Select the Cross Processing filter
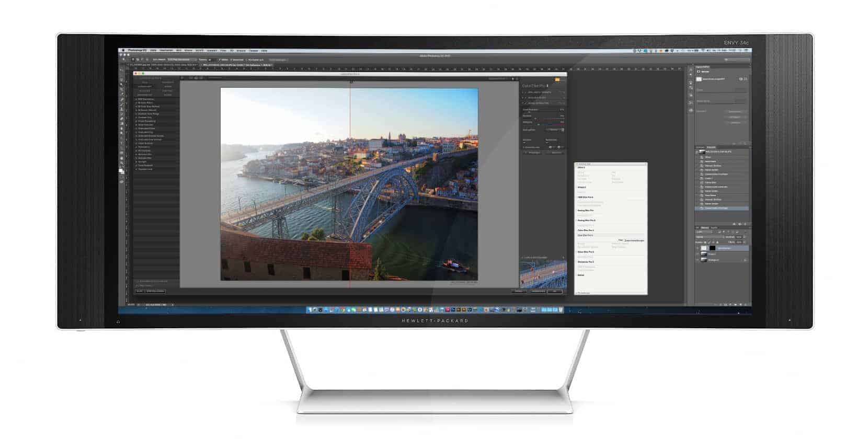The image size is (868, 439). point(146,121)
